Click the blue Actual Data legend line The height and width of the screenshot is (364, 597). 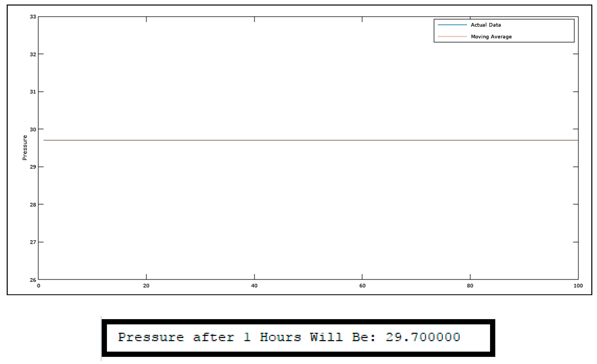click(x=452, y=25)
